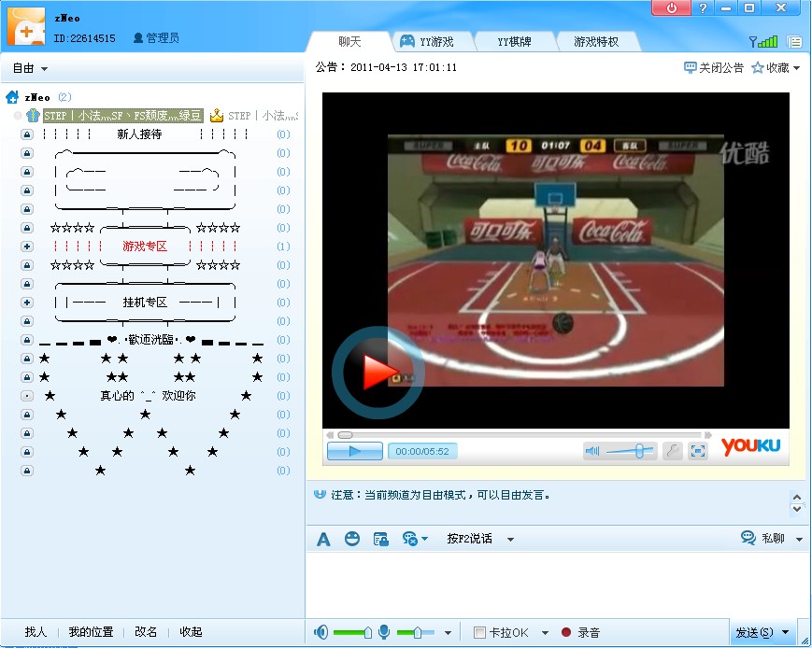Click the red power button icon
This screenshot has height=648, width=812.
click(x=671, y=7)
